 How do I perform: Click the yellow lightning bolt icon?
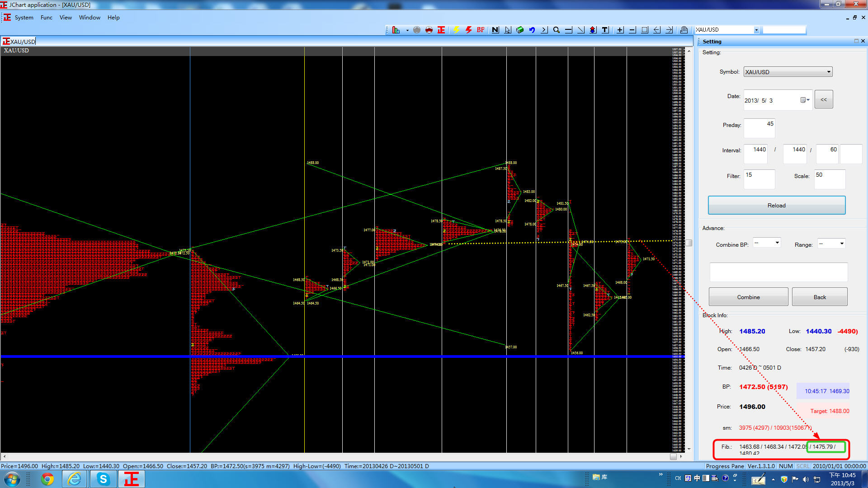pos(456,30)
